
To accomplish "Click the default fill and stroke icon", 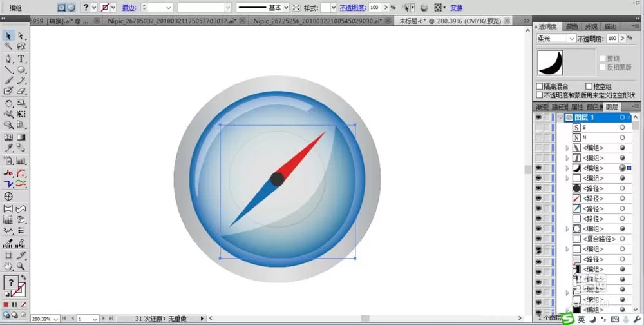I will tap(6, 295).
